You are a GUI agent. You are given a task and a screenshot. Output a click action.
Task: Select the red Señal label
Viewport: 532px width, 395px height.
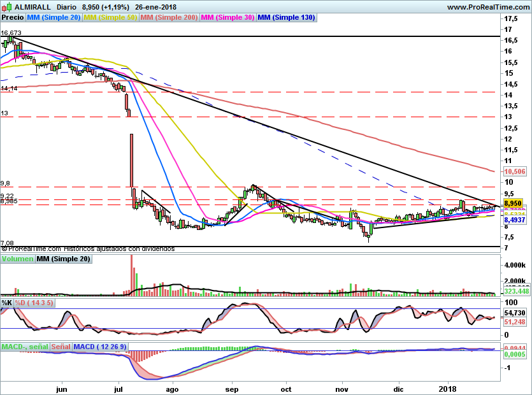click(x=61, y=347)
